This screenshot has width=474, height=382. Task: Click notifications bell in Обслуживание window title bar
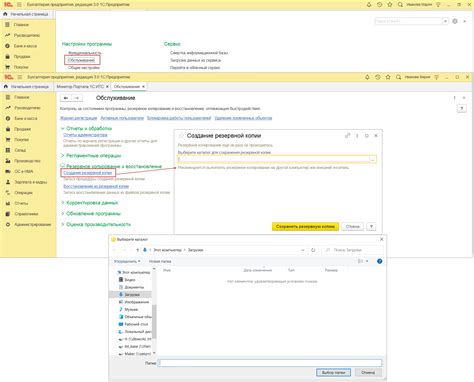[367, 77]
